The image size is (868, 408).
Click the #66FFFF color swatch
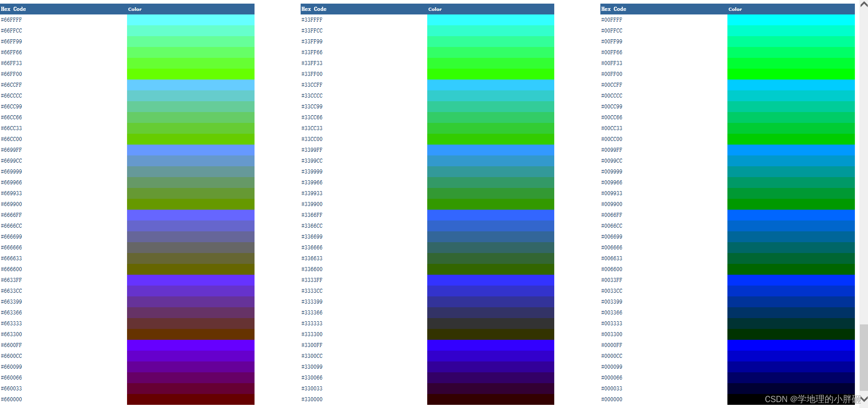tap(191, 20)
